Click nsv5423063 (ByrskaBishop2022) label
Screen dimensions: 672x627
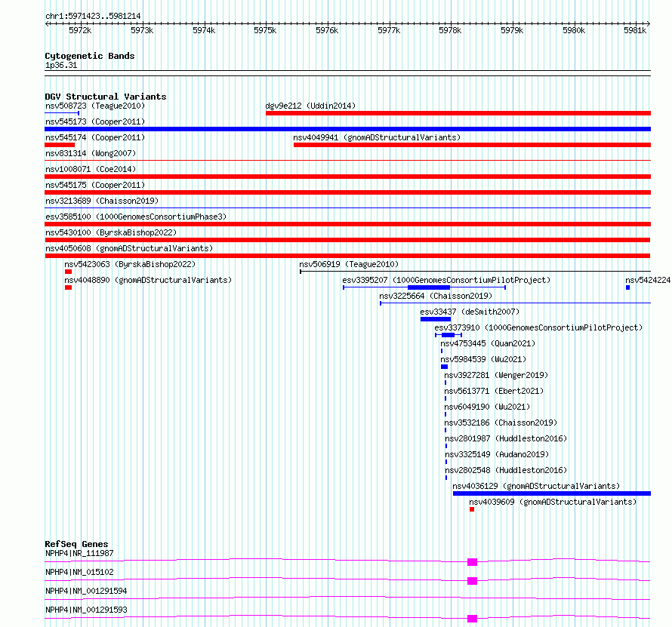click(x=130, y=264)
